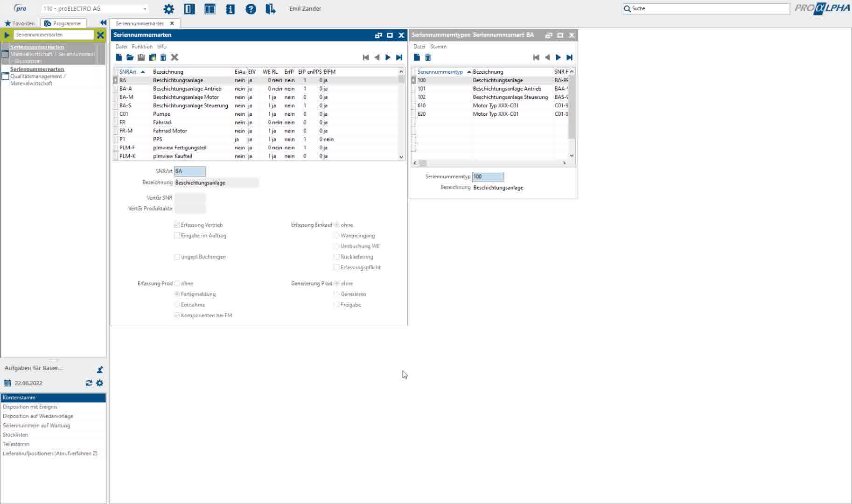The image size is (852, 504).
Task: Close the Seriennummernarten document tab
Action: (x=172, y=23)
